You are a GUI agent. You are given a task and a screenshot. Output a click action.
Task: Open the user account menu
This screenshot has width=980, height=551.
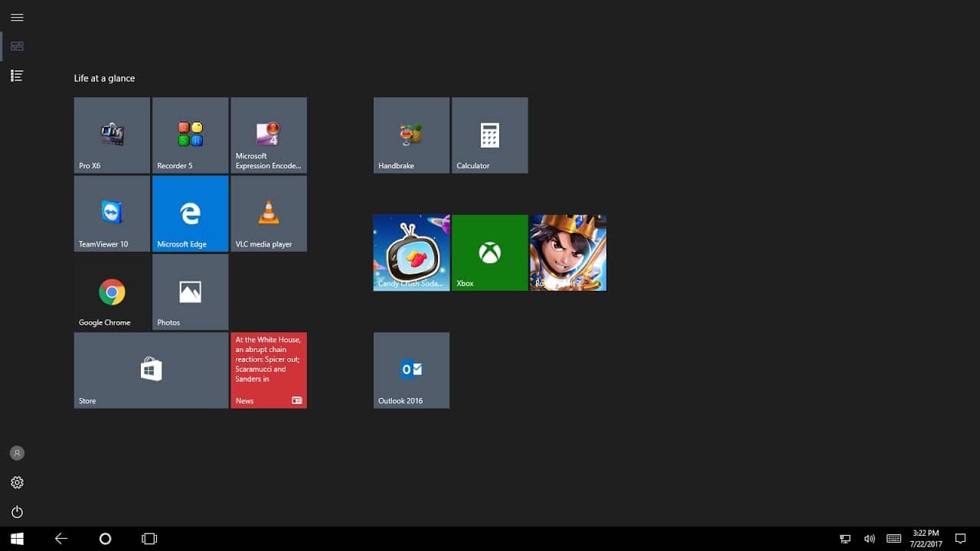tap(17, 453)
